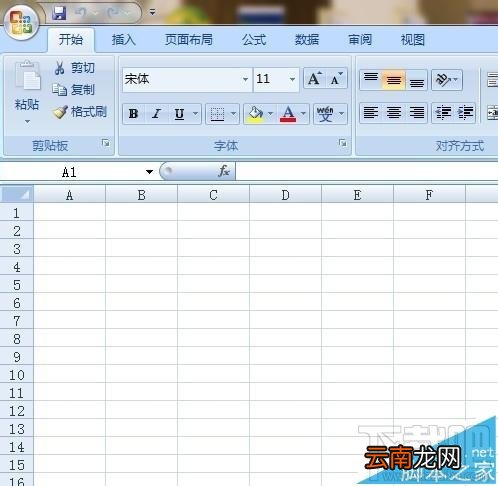
Task: Save the workbook with the floppy icon
Action: (59, 13)
